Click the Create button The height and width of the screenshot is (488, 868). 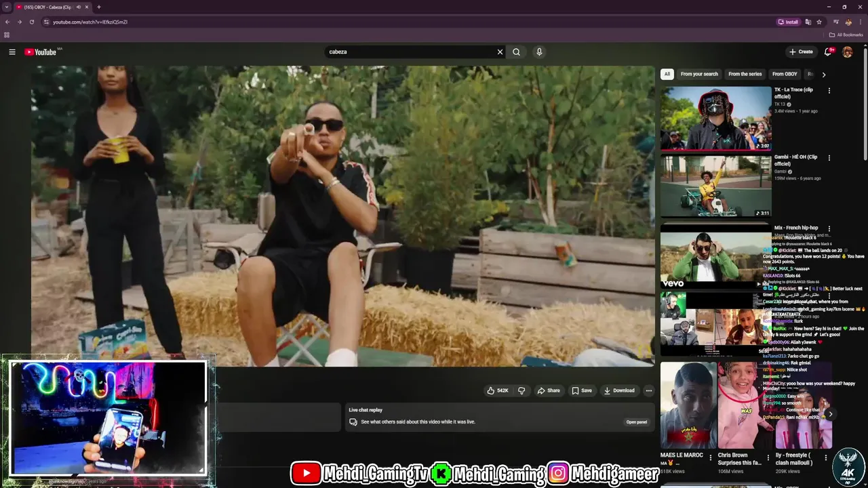tap(801, 52)
